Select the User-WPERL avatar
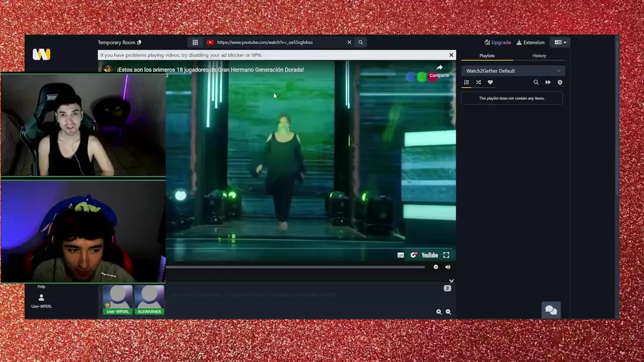The image size is (644, 362). 118,300
